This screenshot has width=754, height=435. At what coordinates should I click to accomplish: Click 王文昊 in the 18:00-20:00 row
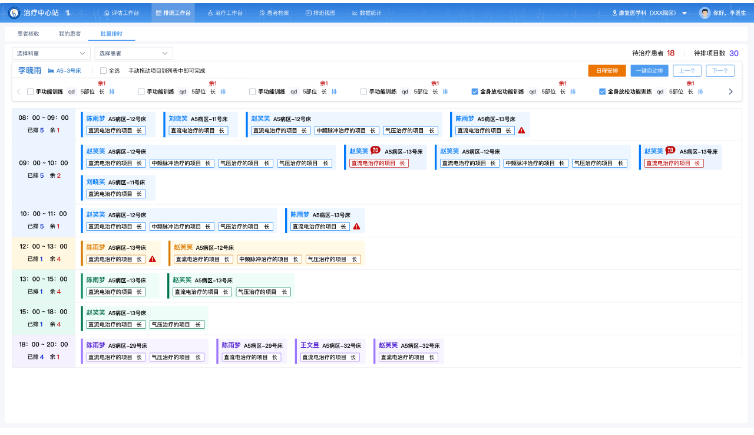310,345
